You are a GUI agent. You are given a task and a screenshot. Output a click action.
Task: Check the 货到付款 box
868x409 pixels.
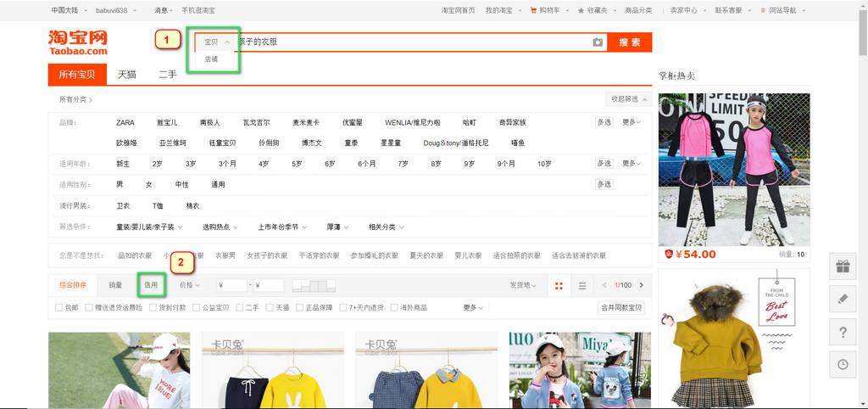(153, 307)
